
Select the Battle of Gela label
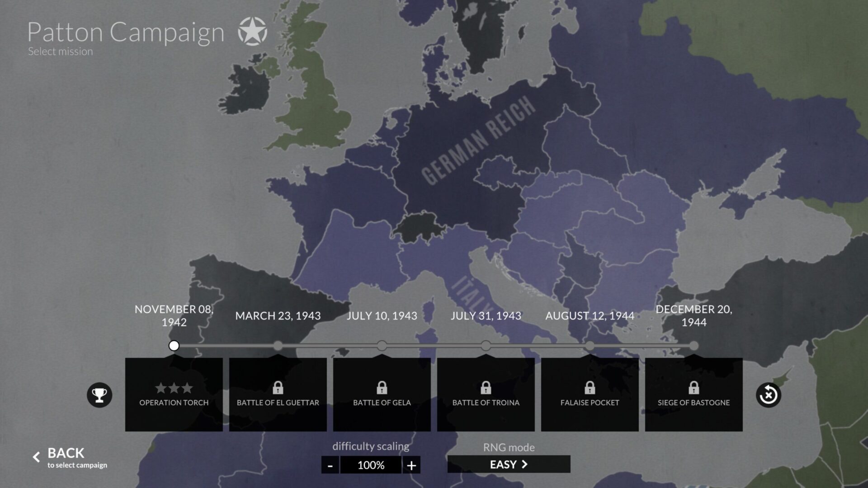(382, 403)
